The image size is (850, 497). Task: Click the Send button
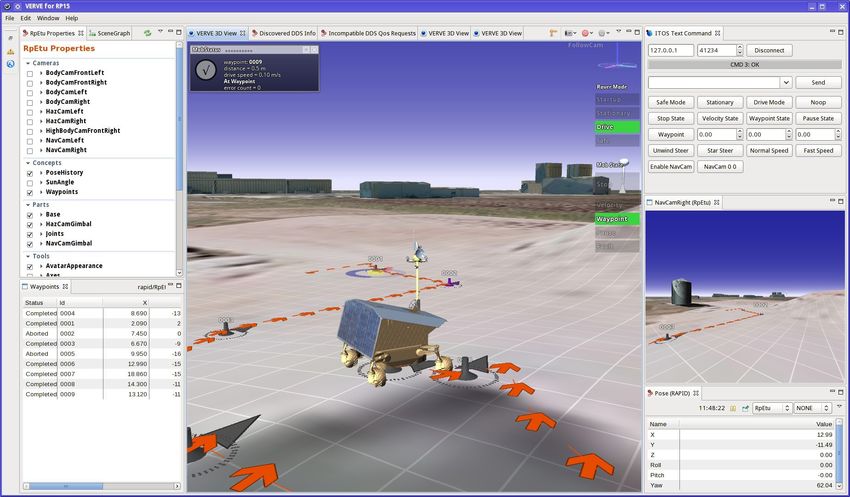coord(819,83)
